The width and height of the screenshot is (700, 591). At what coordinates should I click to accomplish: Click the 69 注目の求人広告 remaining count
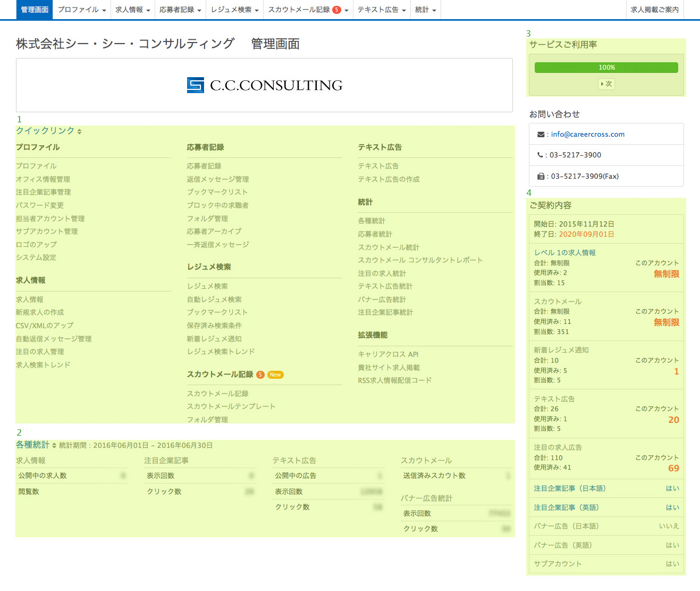point(673,469)
